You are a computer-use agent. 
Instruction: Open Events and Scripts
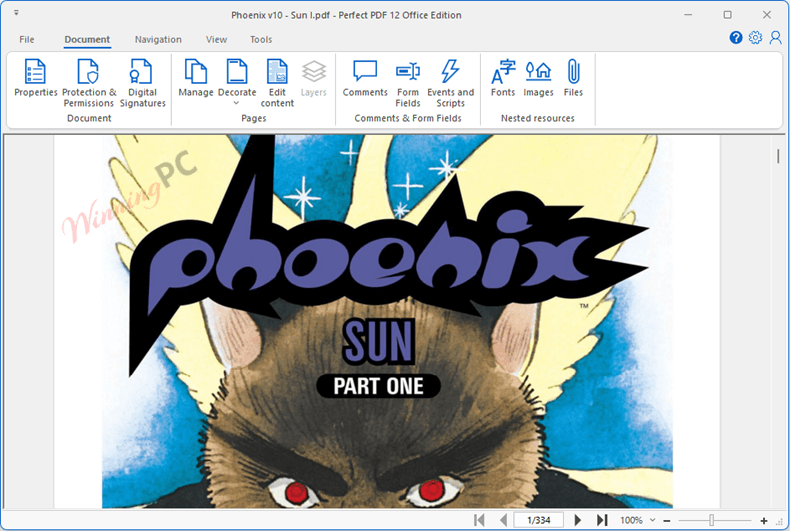coord(450,83)
